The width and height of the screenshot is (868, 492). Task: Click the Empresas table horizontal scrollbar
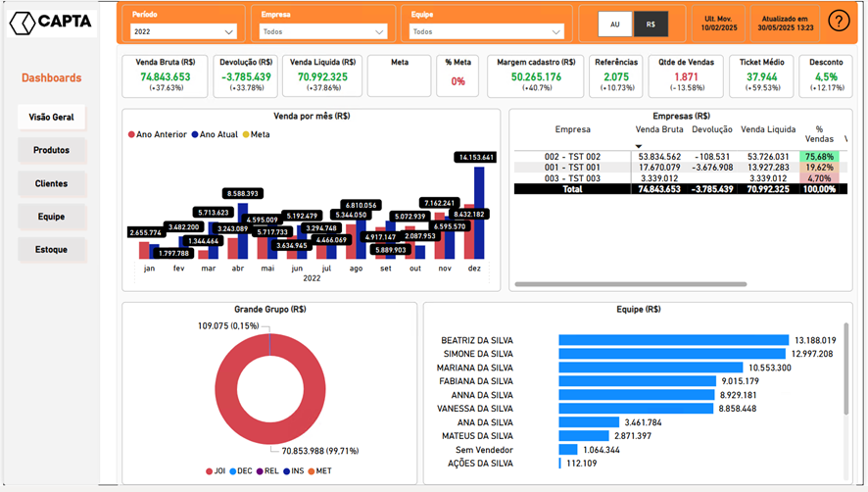tap(637, 284)
